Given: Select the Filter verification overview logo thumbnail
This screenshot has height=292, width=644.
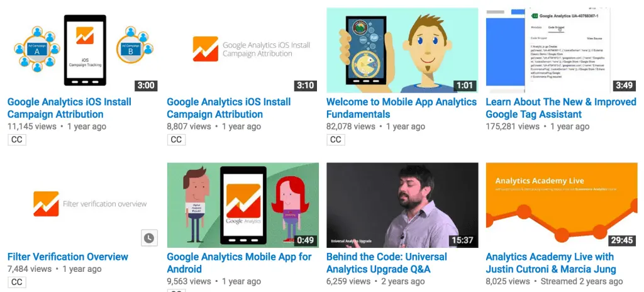Looking at the screenshot, I should pos(84,205).
